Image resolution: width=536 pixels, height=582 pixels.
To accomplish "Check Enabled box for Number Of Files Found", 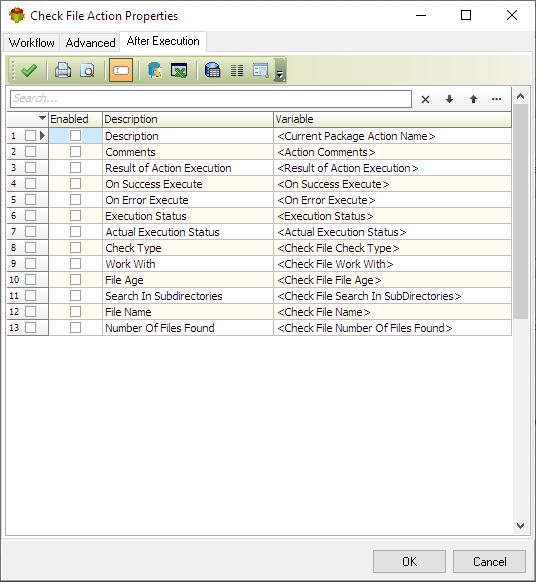I will (x=75, y=327).
